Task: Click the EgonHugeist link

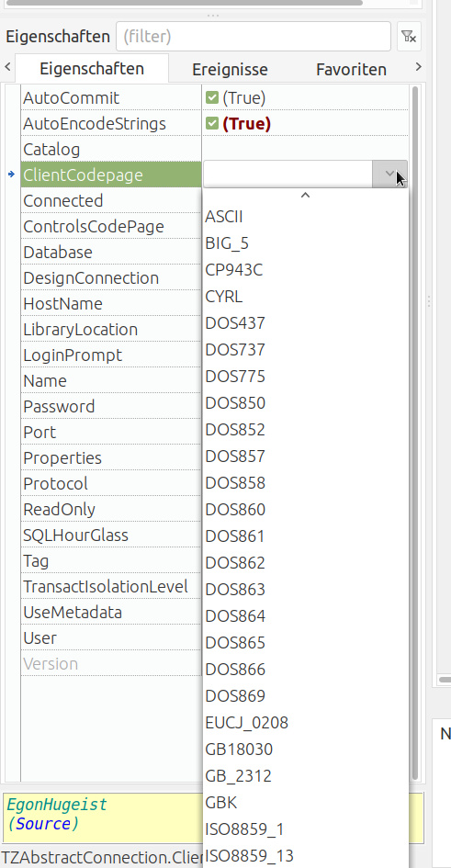Action: coord(56,805)
